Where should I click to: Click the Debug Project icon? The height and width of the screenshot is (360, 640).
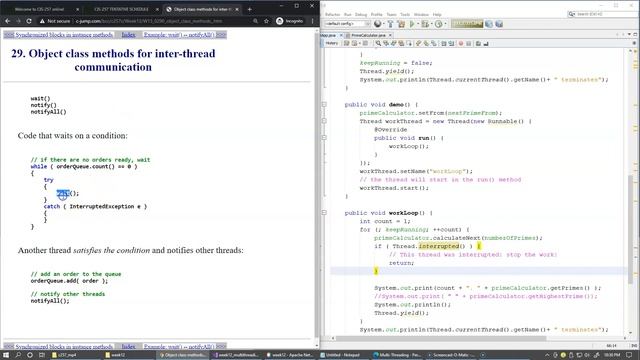pos(425,24)
